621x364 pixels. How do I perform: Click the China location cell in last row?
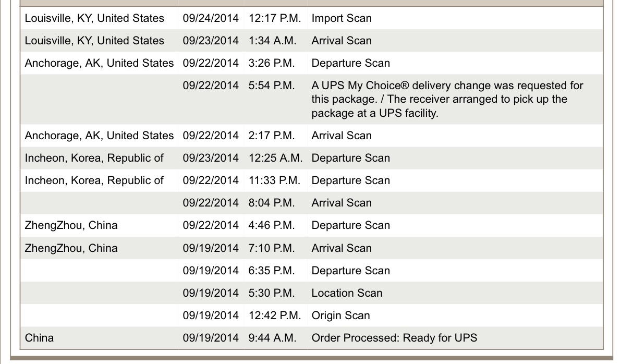(x=39, y=338)
